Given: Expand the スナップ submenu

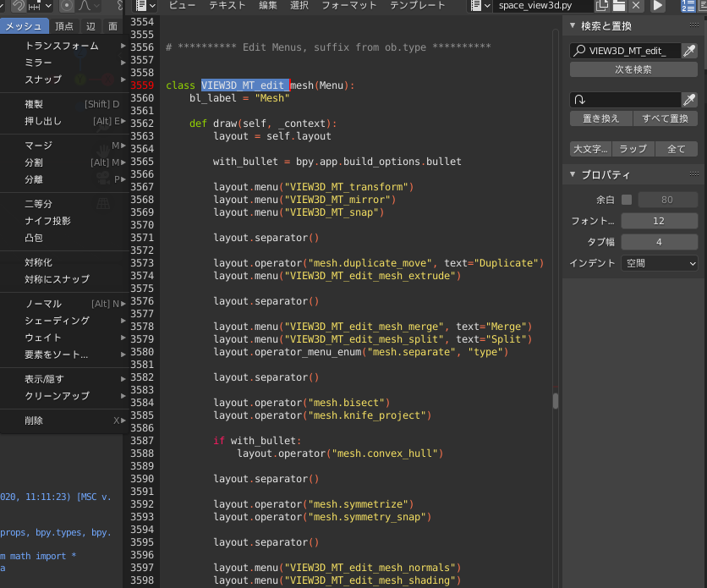Looking at the screenshot, I should pyautogui.click(x=64, y=80).
